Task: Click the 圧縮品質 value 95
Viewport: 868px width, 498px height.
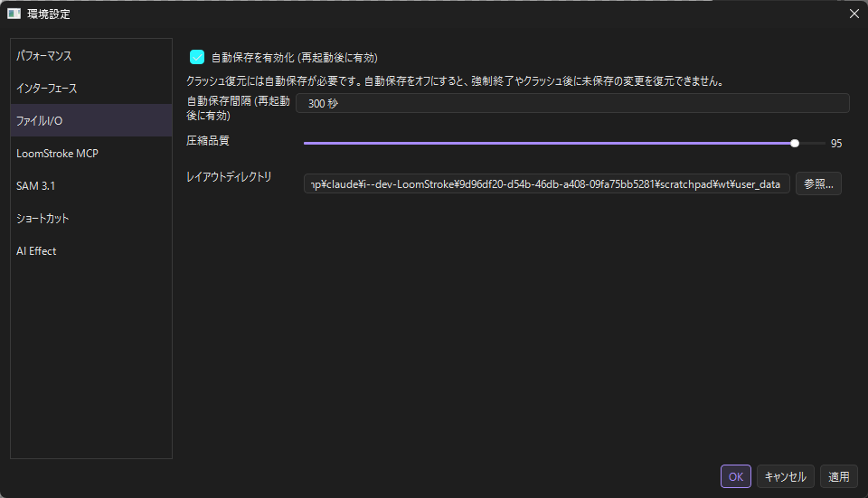Action: point(835,144)
